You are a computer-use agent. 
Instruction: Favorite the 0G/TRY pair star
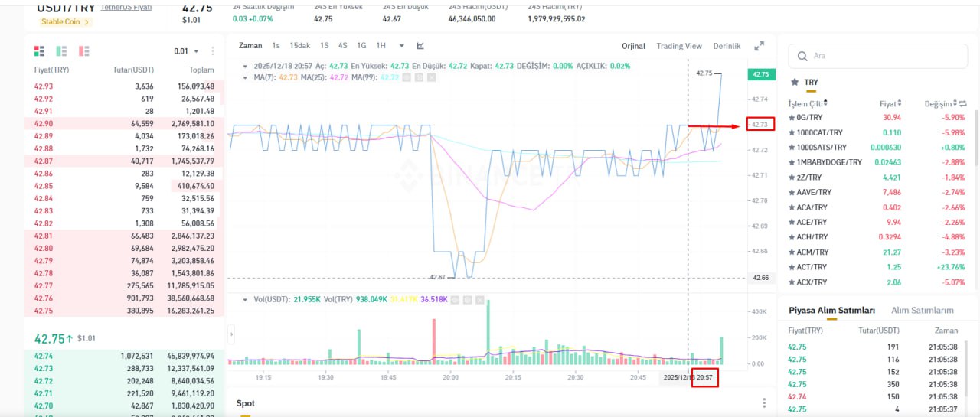(792, 118)
